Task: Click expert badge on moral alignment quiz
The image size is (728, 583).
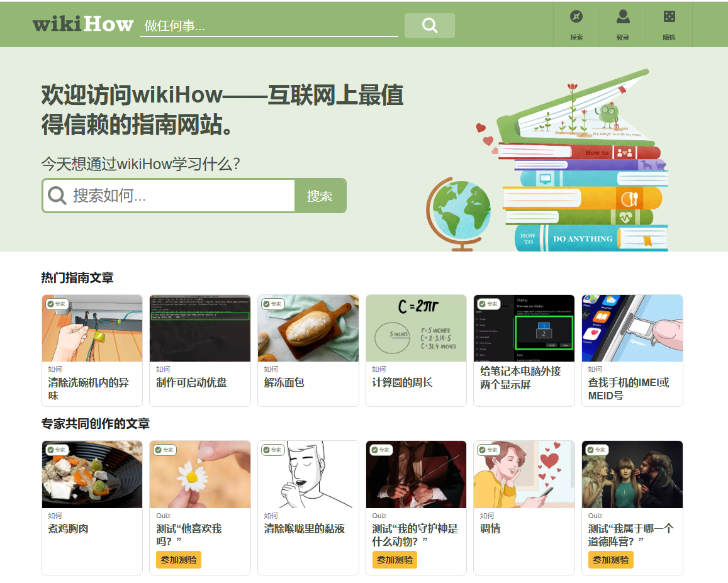Action: (x=596, y=450)
